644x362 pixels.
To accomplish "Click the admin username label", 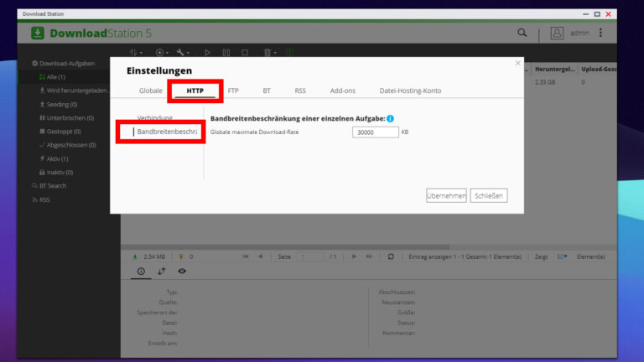I will [579, 33].
